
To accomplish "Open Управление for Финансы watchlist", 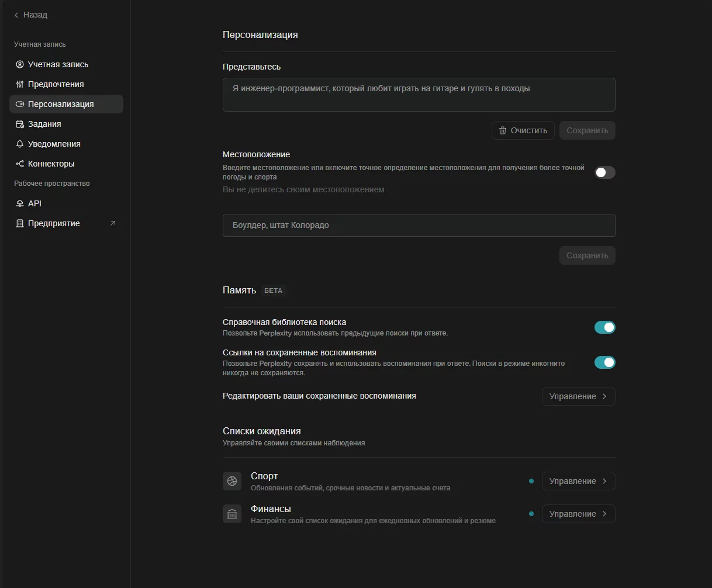I will coord(578,514).
